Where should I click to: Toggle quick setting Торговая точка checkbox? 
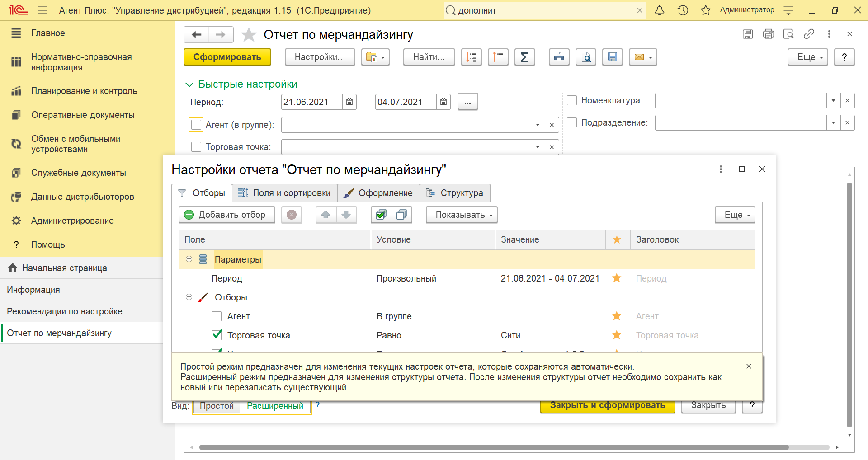[x=196, y=147]
